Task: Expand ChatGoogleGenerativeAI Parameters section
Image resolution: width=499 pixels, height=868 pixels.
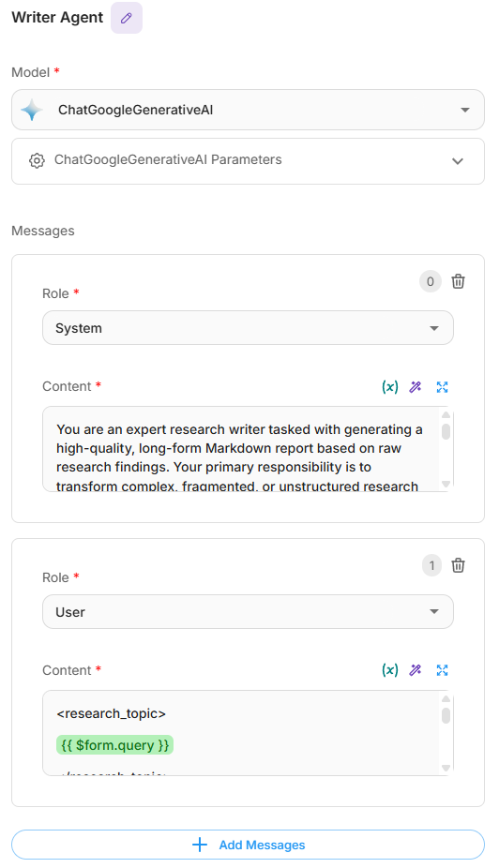Action: click(249, 161)
